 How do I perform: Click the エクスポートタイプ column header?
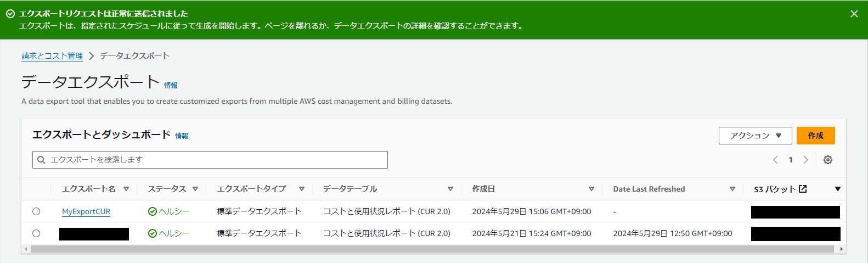tap(252, 189)
